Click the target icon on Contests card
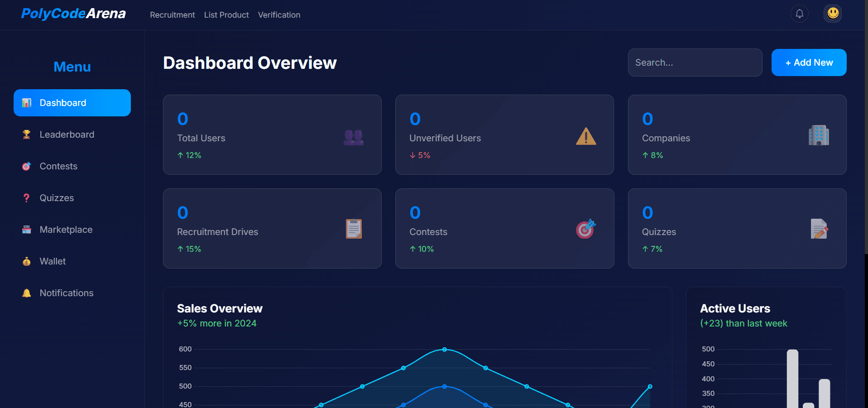Screen dimensions: 868x408 pyautogui.click(x=585, y=229)
